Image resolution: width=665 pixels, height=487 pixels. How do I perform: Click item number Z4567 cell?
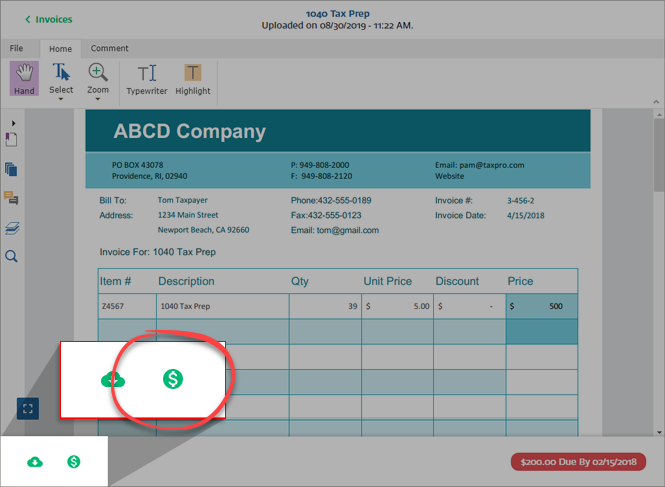point(127,306)
